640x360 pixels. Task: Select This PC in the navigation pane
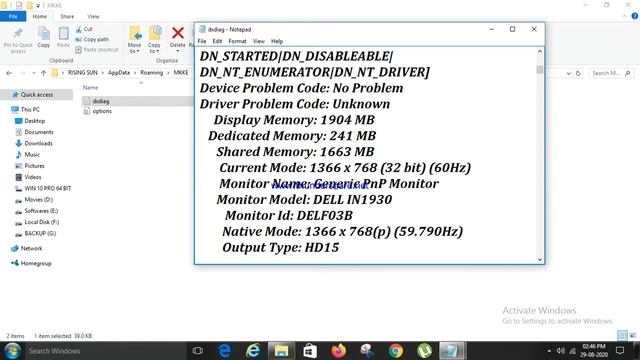tap(30, 109)
